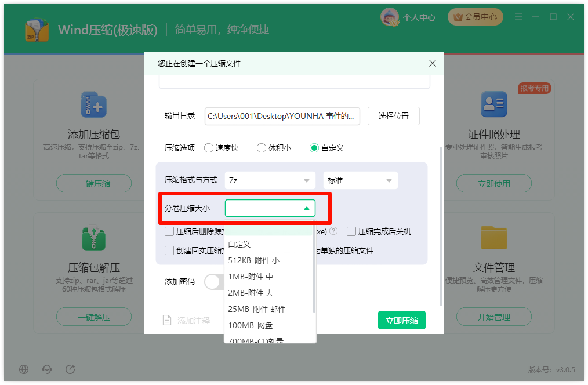This screenshot has width=588, height=385.
Task: Open 个人中心 link
Action: click(419, 17)
